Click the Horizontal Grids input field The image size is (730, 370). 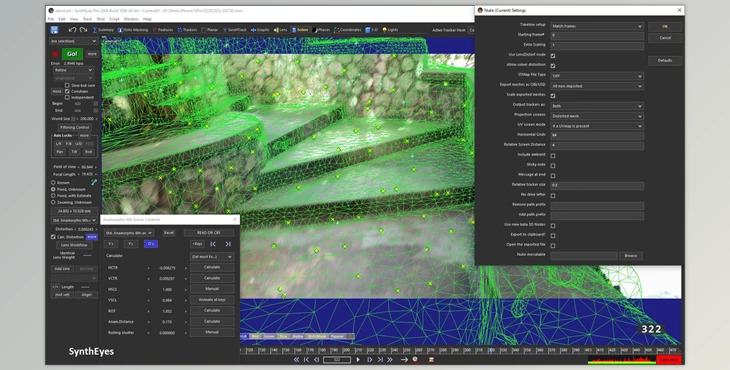(597, 136)
